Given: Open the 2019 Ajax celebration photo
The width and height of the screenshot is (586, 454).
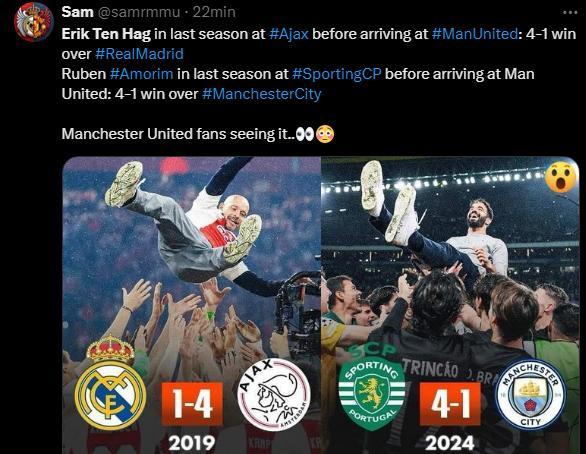Looking at the screenshot, I should (x=192, y=305).
